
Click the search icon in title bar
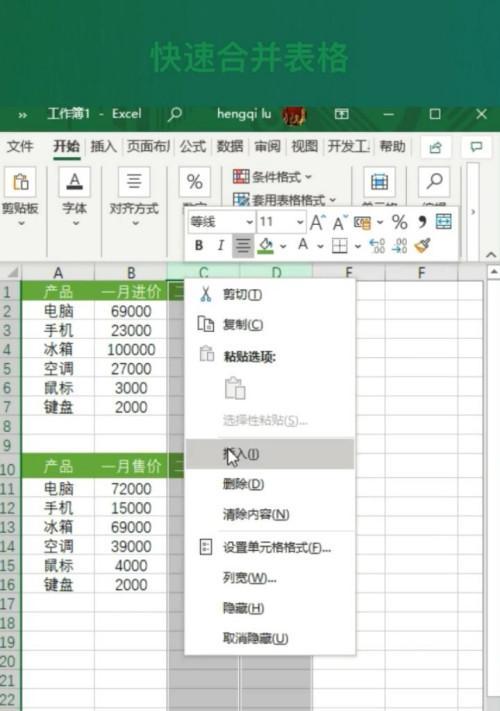pyautogui.click(x=175, y=113)
